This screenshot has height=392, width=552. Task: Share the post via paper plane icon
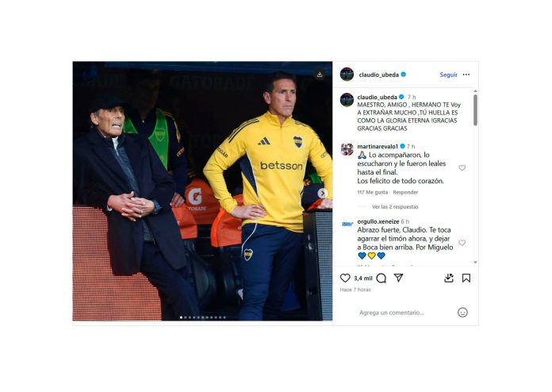coord(398,278)
